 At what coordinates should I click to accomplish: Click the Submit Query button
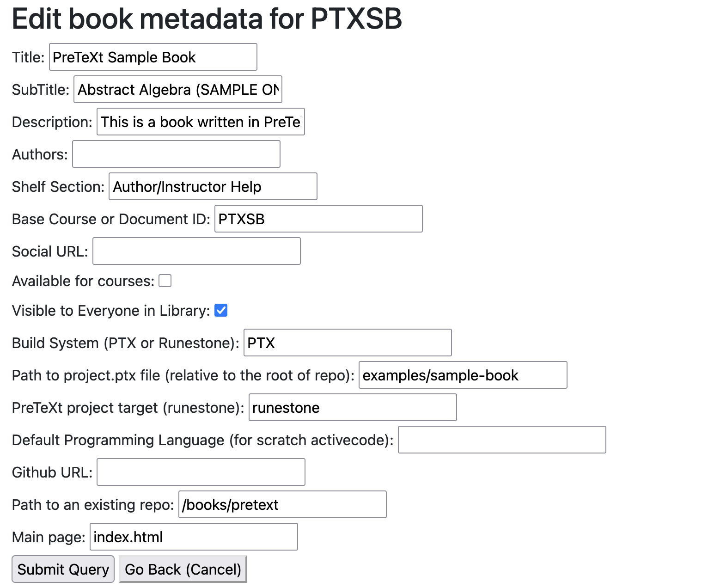click(x=63, y=569)
